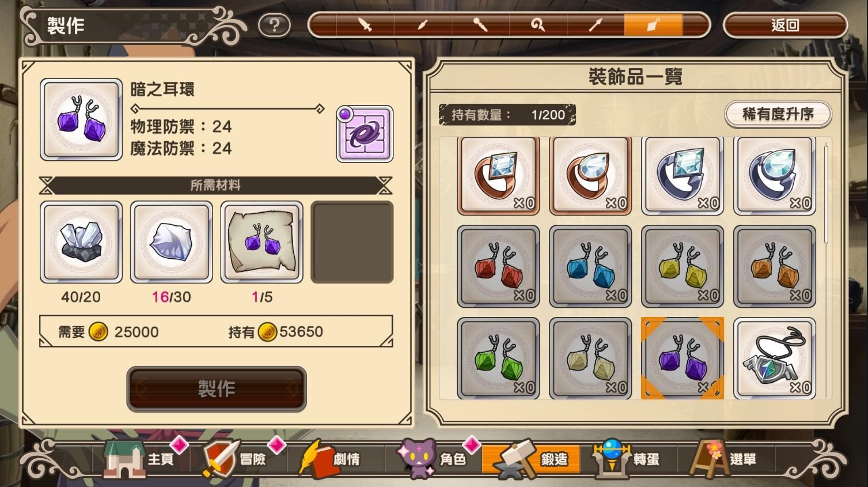Open the help question mark button
The width and height of the screenshot is (868, 487).
274,25
